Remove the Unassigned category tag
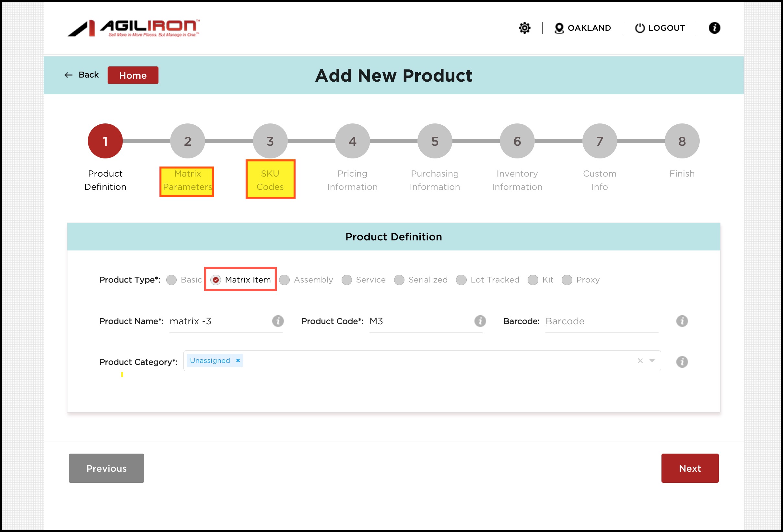This screenshot has height=532, width=783. tap(238, 361)
